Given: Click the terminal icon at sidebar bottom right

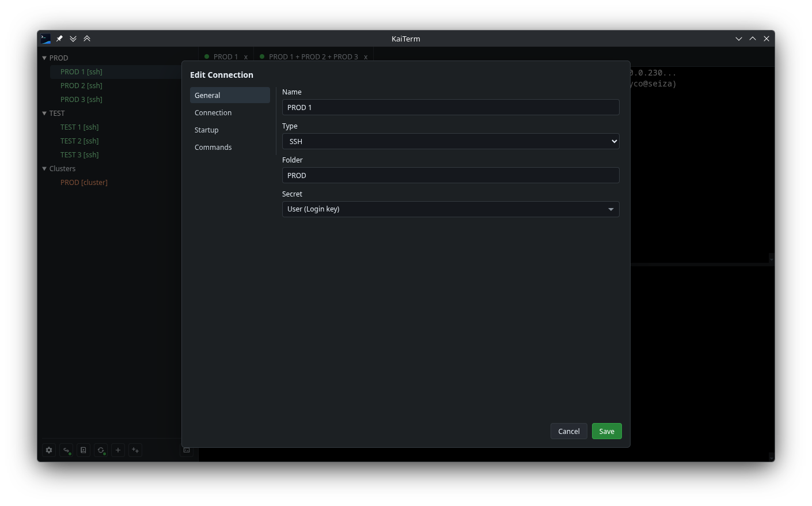Looking at the screenshot, I should tap(187, 450).
